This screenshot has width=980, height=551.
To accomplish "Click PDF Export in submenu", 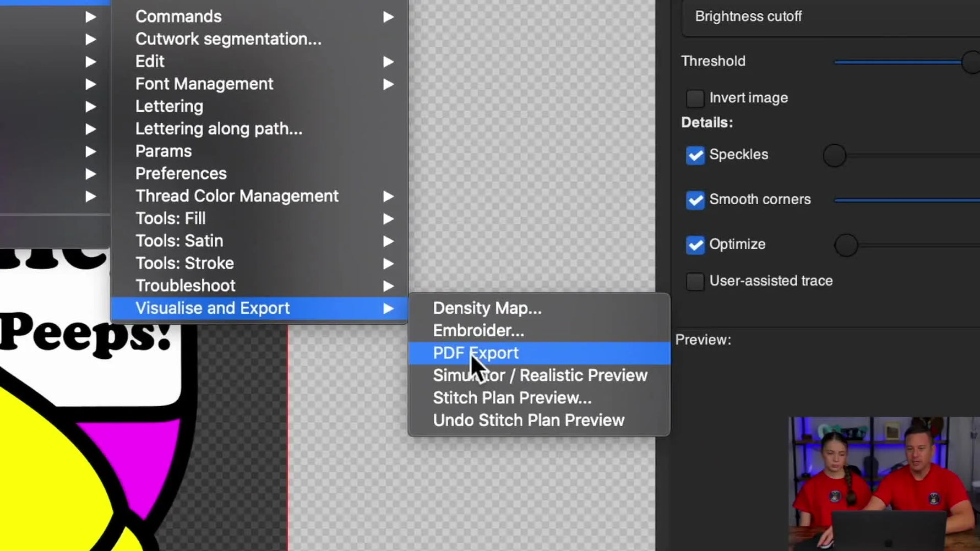I will (539, 353).
